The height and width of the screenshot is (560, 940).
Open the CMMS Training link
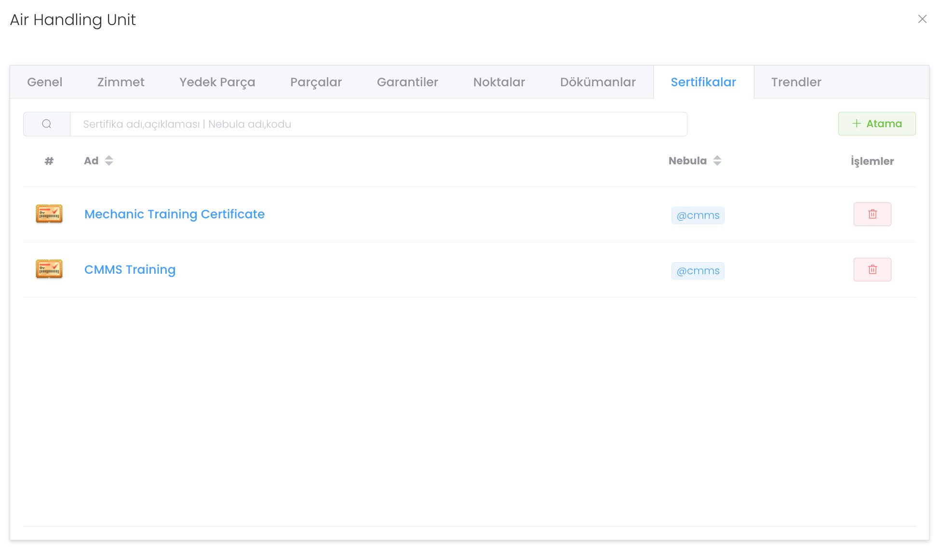click(x=130, y=269)
